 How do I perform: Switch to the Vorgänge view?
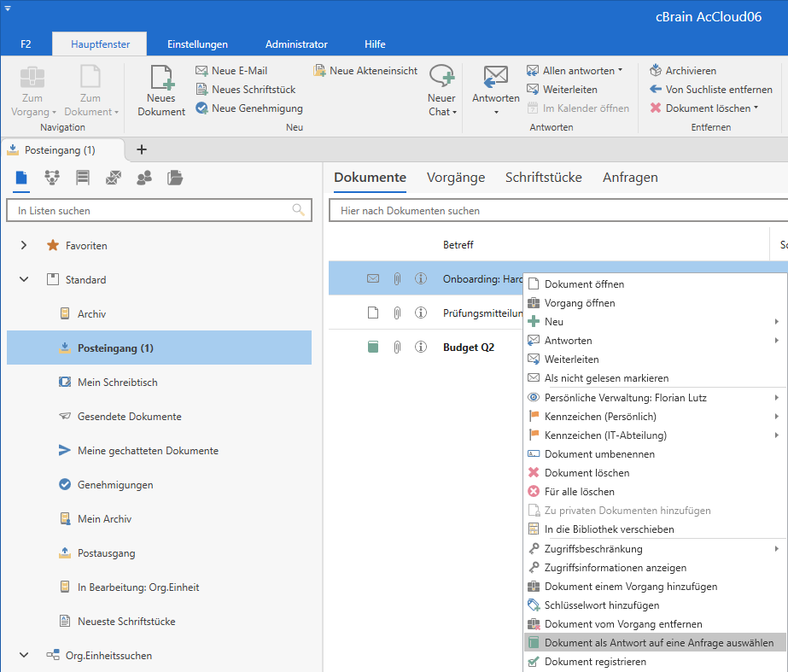click(456, 178)
